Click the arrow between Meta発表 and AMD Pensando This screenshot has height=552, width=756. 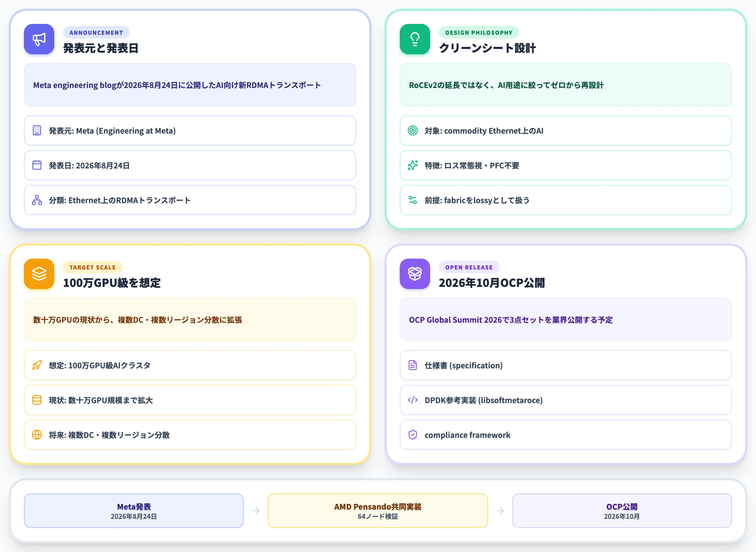[256, 511]
